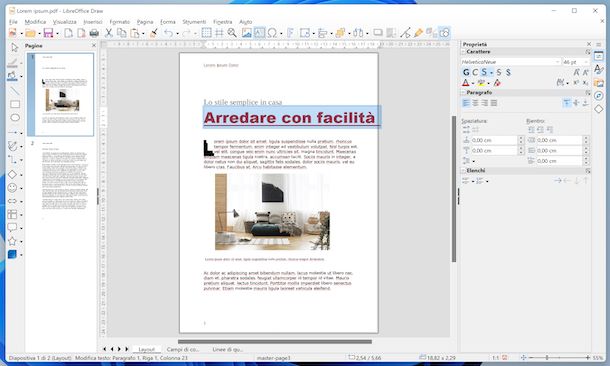Select the basic shapes diamond tool

12,175
